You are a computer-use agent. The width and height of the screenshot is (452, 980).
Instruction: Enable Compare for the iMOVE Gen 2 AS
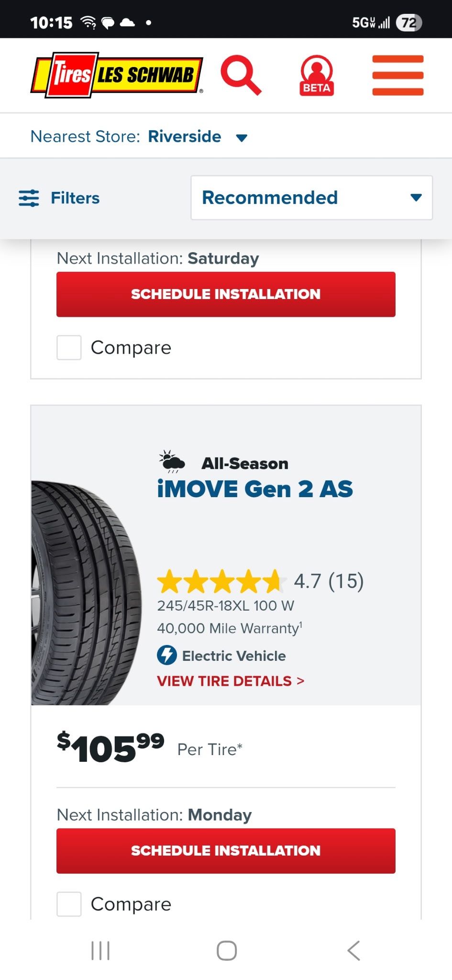click(x=68, y=904)
